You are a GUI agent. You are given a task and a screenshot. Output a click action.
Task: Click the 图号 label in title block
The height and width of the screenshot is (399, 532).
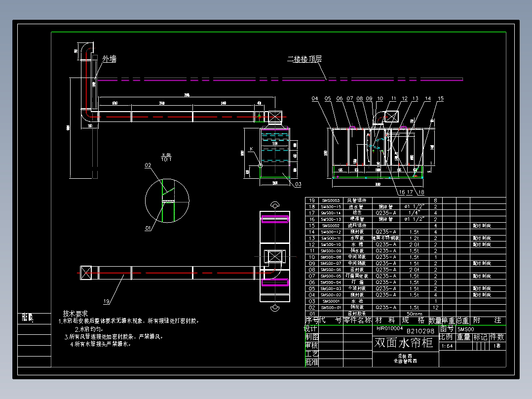(447, 328)
